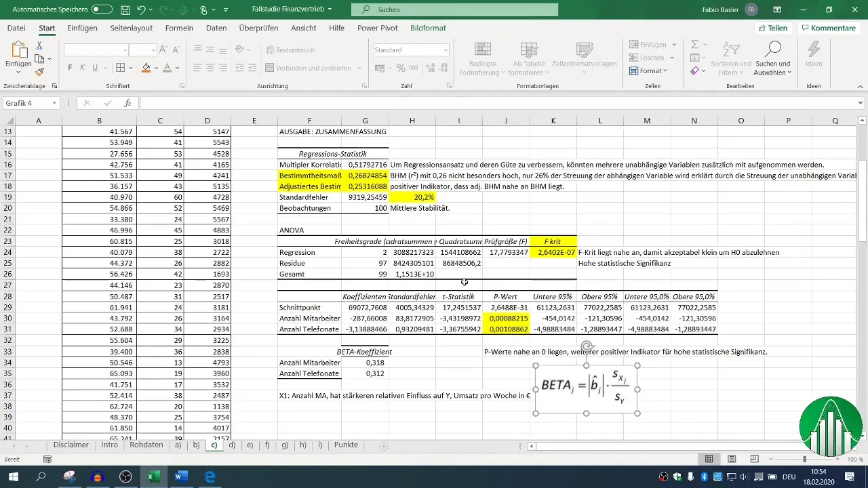868x488 pixels.
Task: Collapse the ribbon with the chevron
Action: point(859,87)
